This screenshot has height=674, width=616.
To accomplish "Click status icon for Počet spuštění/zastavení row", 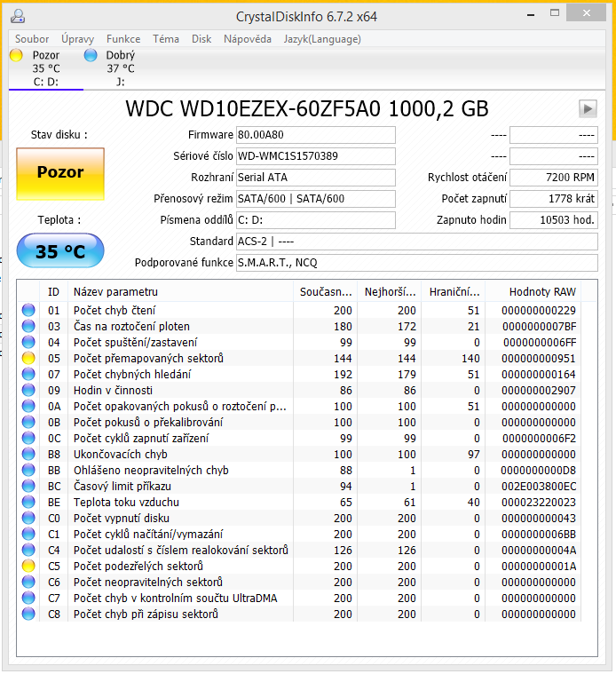I will 28,342.
